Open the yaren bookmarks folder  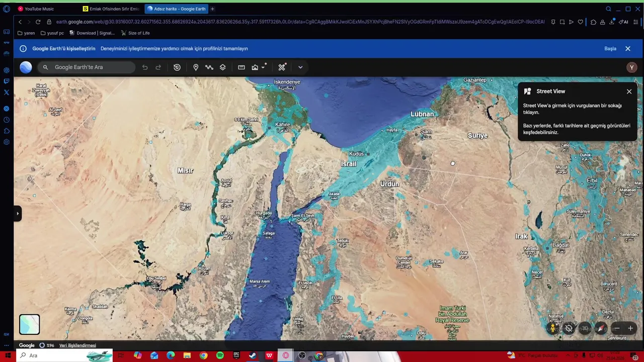click(x=26, y=33)
